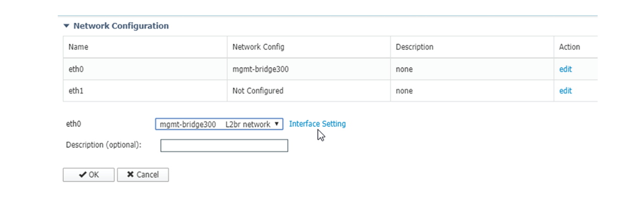Image resolution: width=644 pixels, height=206 pixels.
Task: Click the Network Configuration section title
Action: [121, 26]
